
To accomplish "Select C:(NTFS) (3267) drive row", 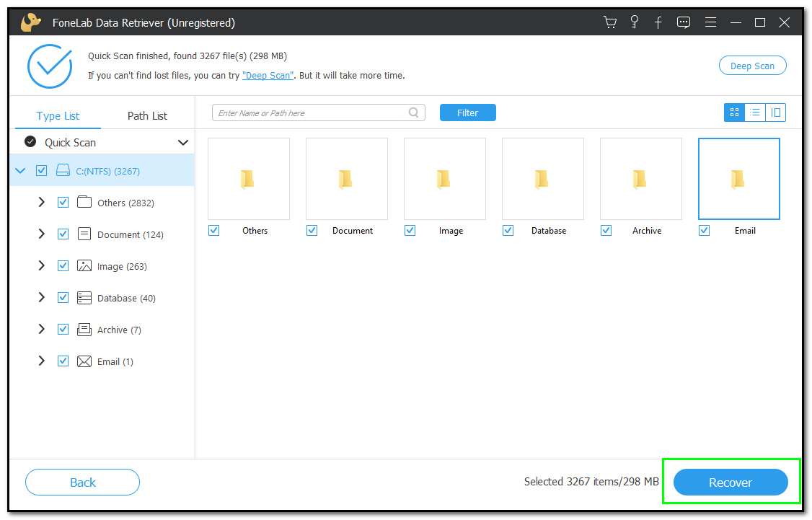I will click(102, 170).
